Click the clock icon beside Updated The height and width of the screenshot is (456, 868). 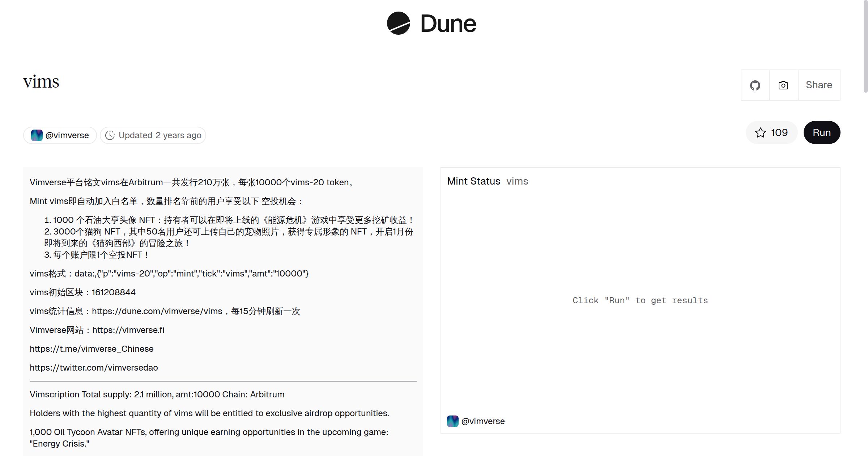[110, 135]
